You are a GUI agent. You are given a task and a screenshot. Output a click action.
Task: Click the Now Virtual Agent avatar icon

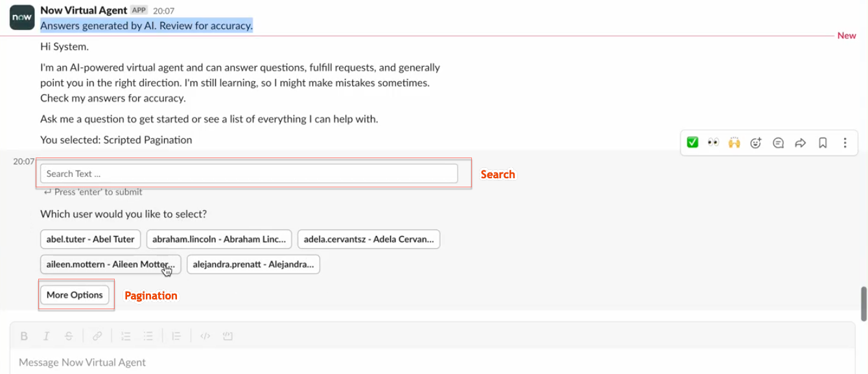22,18
